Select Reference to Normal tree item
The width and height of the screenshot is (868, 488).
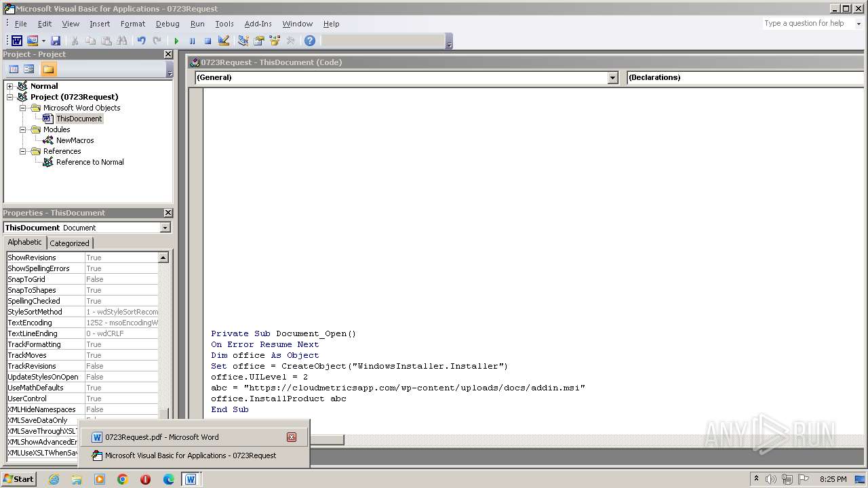coord(90,162)
